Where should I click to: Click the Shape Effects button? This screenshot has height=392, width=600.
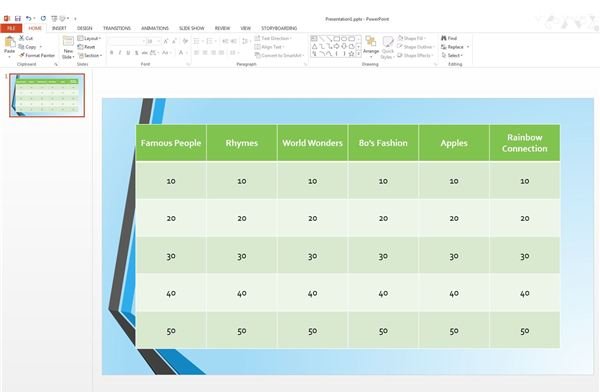coord(415,56)
